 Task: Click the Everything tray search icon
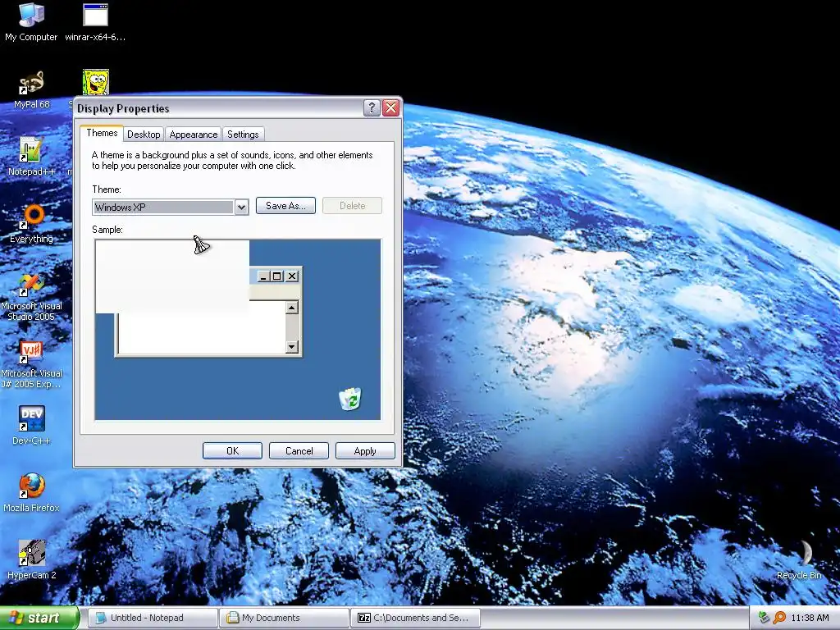(779, 618)
